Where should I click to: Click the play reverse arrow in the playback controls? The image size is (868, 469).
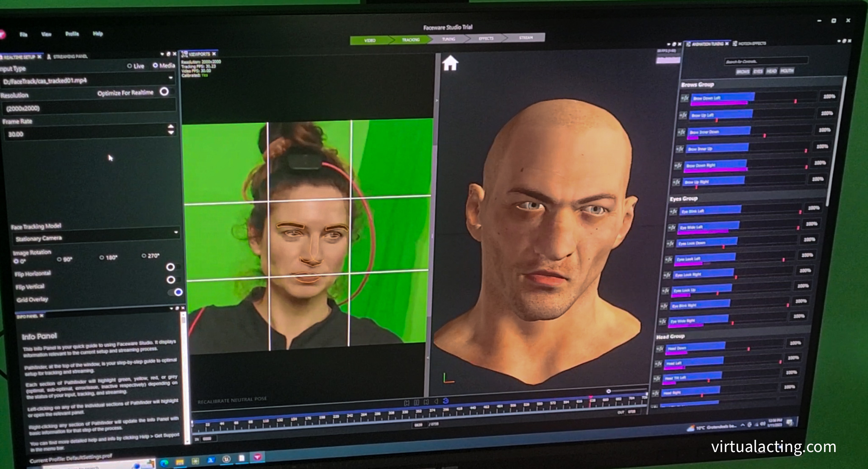coord(436,402)
